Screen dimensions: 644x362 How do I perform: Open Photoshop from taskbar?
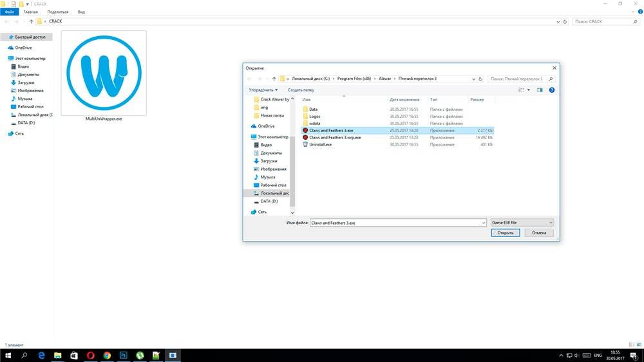(123, 356)
